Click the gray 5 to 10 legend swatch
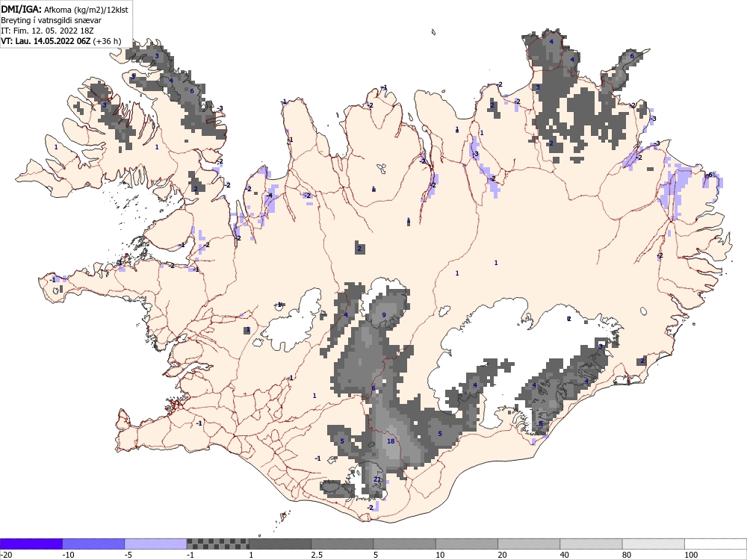The height and width of the screenshot is (560, 747). 404,544
